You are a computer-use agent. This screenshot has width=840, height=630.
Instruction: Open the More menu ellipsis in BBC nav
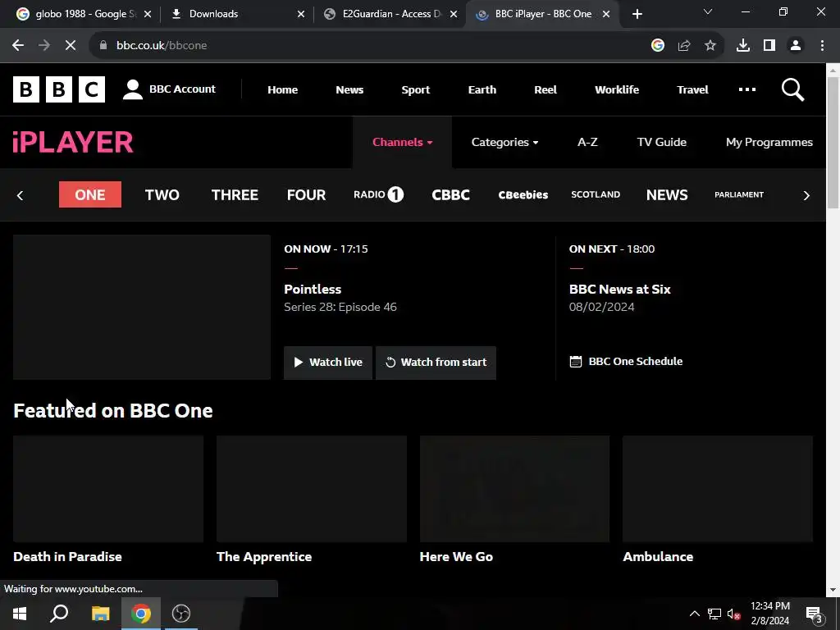click(x=746, y=89)
